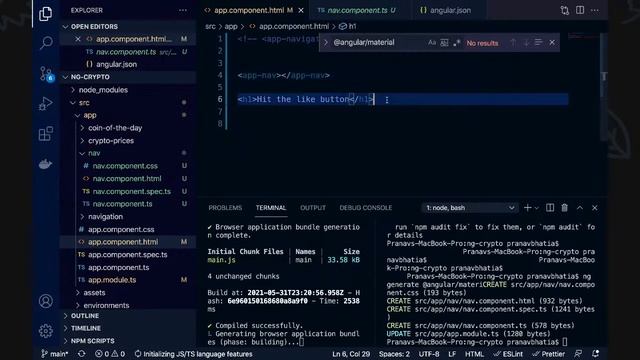640x360 pixels.
Task: Click Ln 6, Col 29 cursor position
Action: pyautogui.click(x=351, y=354)
